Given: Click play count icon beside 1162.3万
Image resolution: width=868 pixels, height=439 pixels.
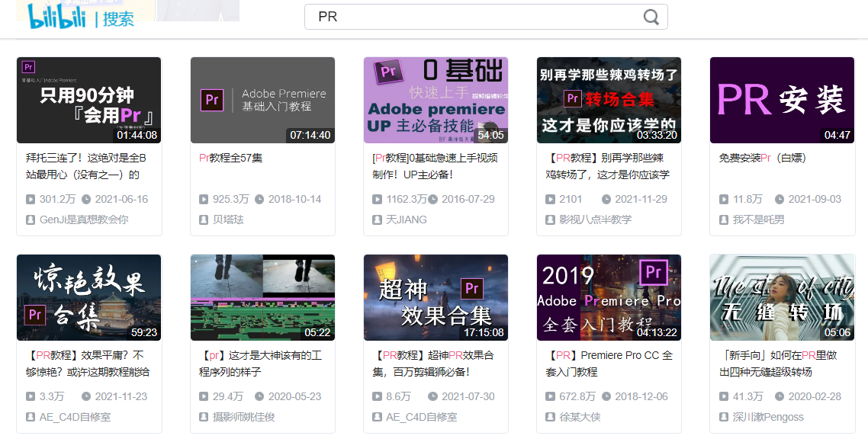Looking at the screenshot, I should coord(377,199).
